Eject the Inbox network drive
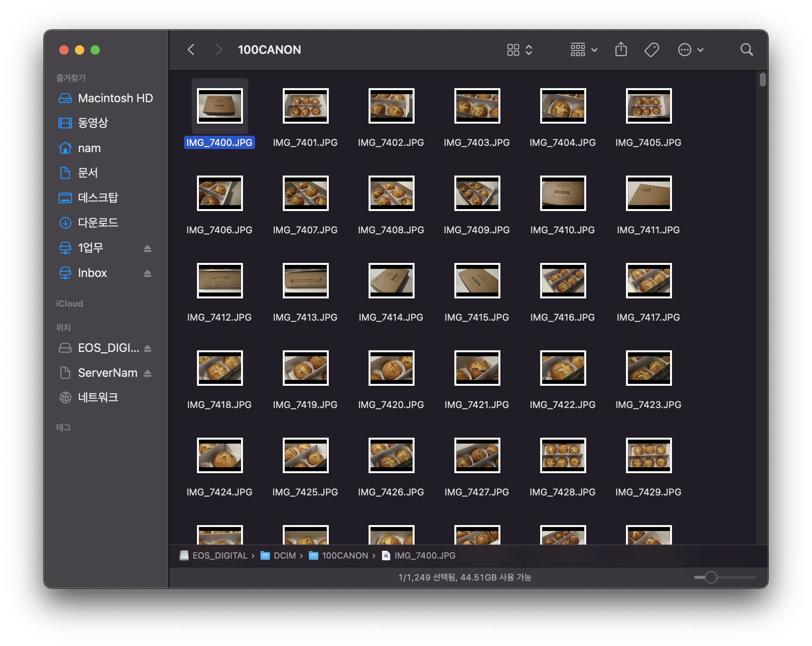Viewport: 812px width, 646px height. click(x=147, y=273)
